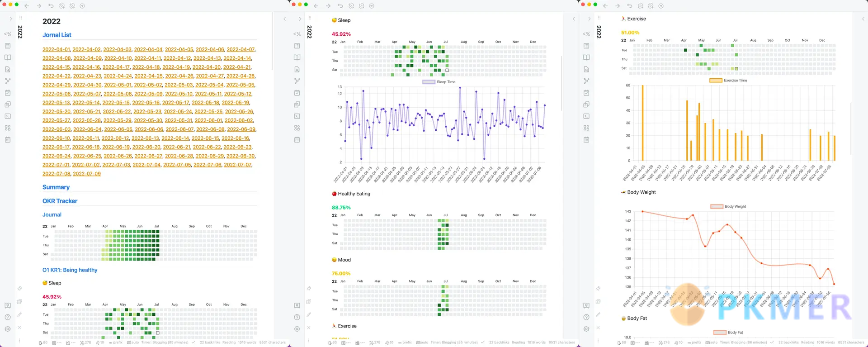Open settings gear in middle window
868x347 pixels.
(297, 329)
